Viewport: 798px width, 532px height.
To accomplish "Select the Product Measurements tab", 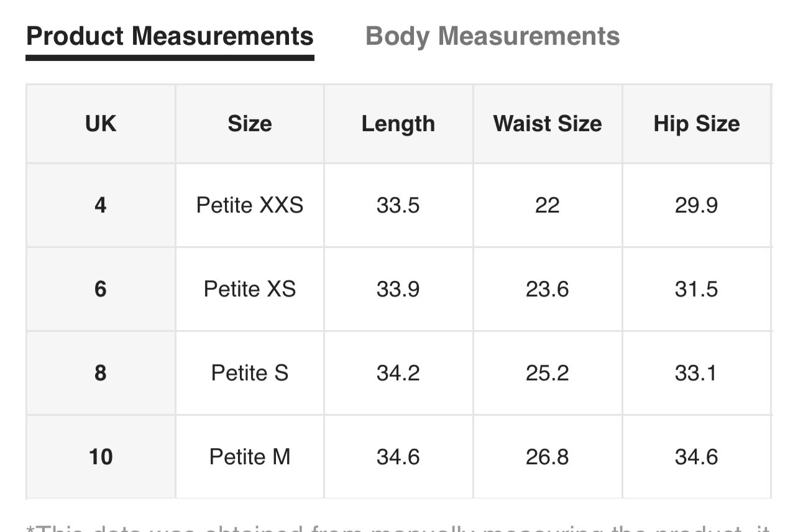I will tap(170, 37).
